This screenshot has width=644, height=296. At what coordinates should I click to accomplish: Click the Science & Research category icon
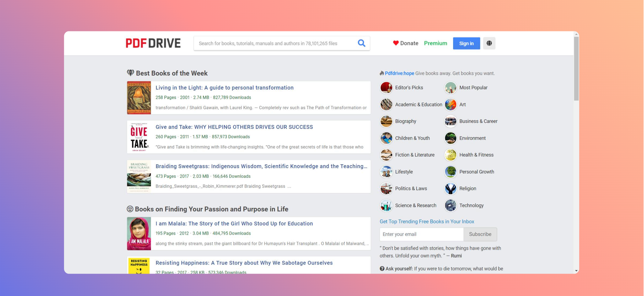click(x=386, y=205)
